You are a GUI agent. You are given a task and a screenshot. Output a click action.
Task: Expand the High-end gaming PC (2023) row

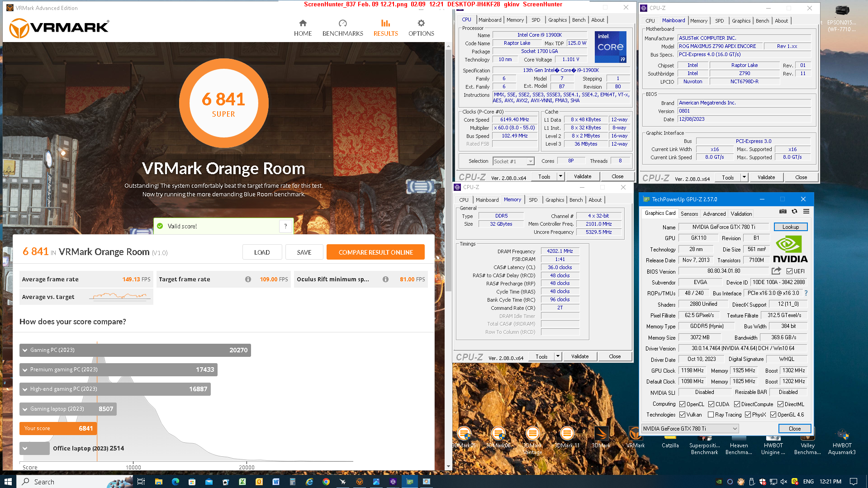tap(115, 389)
